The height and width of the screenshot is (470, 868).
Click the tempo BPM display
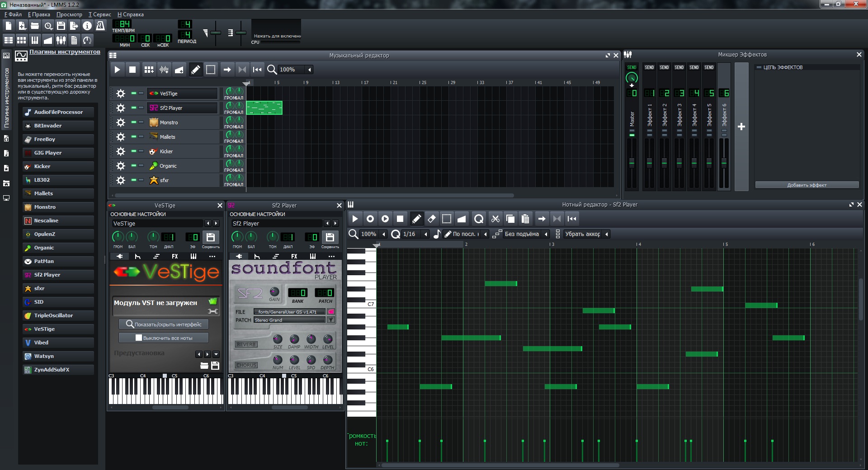pos(122,24)
